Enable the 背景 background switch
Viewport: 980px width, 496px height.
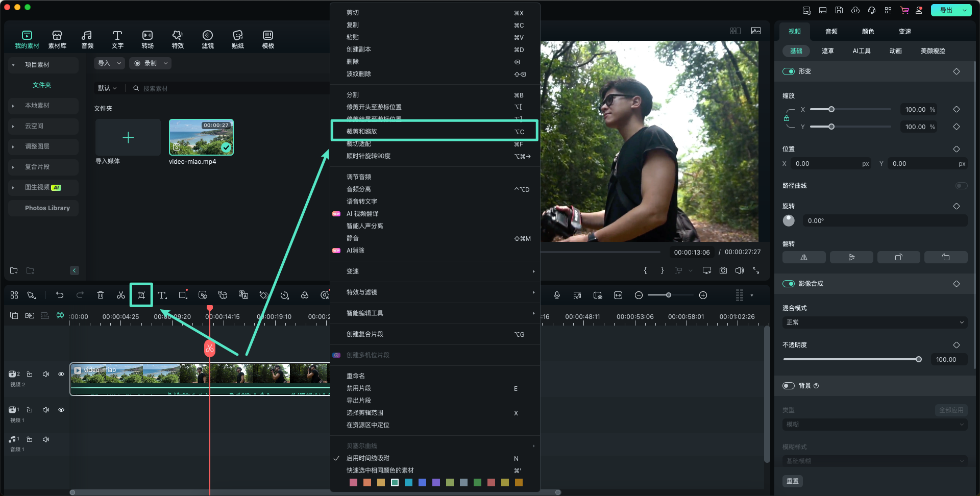click(x=789, y=386)
